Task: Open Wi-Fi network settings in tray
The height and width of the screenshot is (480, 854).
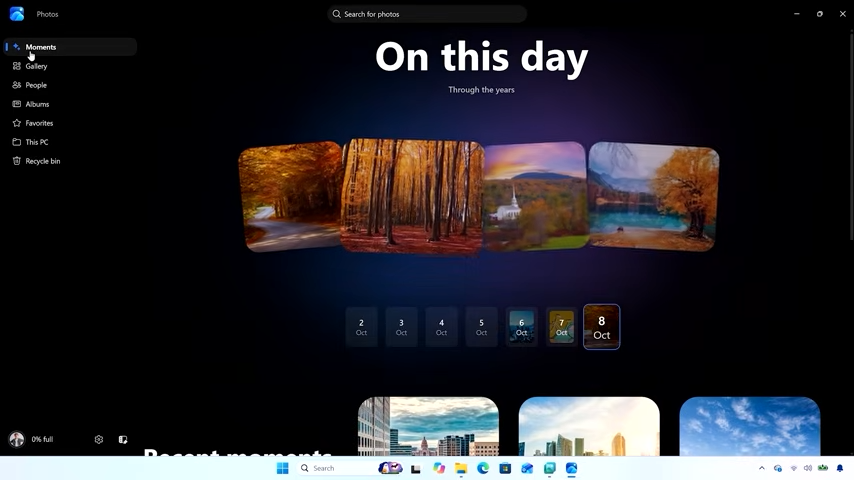Action: [x=794, y=468]
